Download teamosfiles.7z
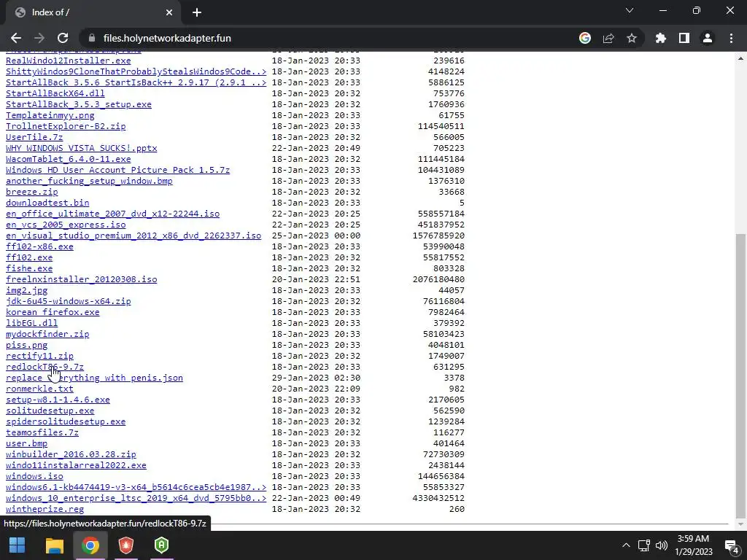Screen dimensions: 747x560 point(42,433)
